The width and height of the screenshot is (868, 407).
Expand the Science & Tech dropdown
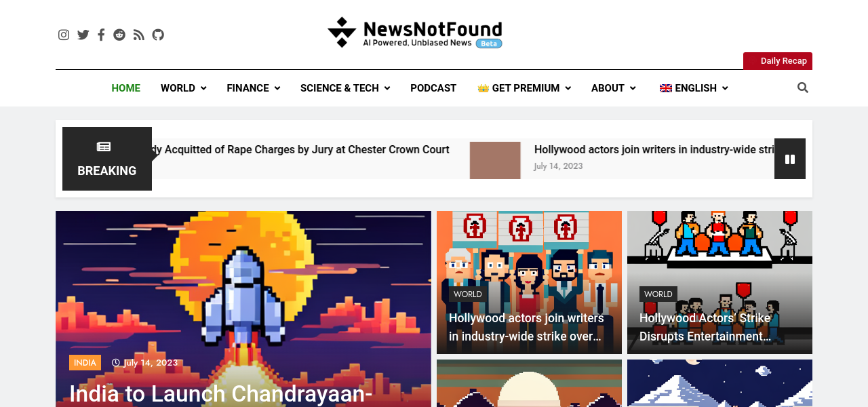345,88
